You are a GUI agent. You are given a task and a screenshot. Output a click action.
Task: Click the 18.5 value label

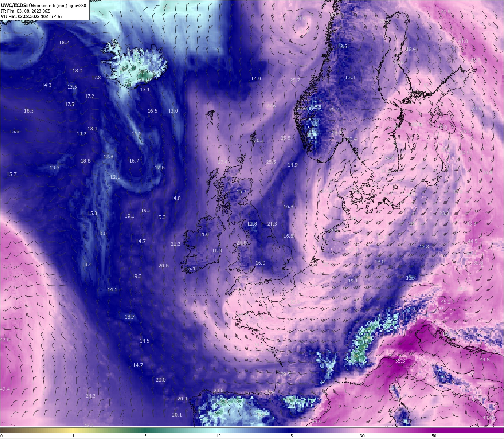coord(29,111)
